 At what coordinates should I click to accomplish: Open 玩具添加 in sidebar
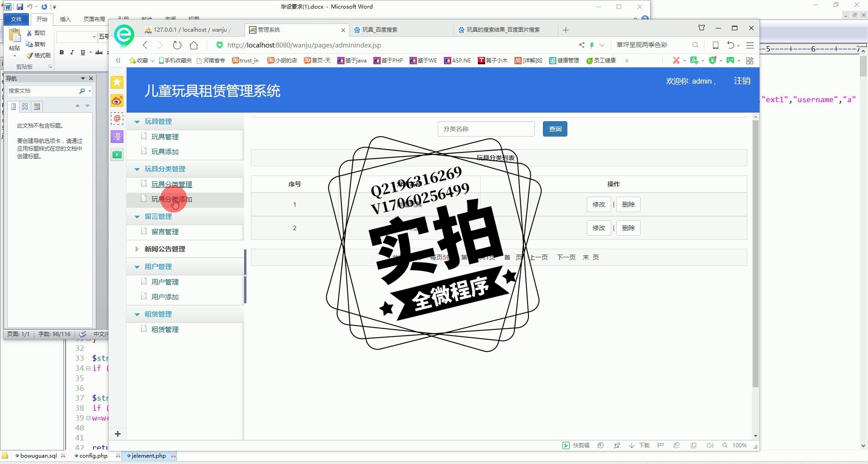click(x=165, y=152)
